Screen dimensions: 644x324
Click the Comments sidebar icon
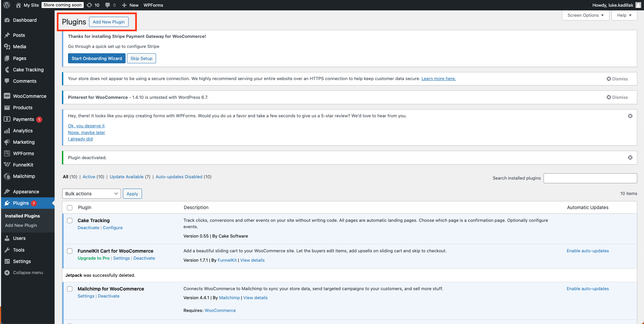[x=7, y=81]
